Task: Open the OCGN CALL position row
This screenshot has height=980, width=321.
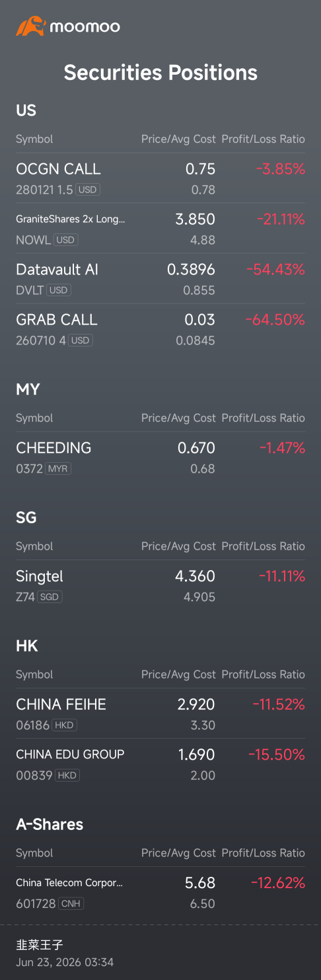Action: [x=160, y=179]
